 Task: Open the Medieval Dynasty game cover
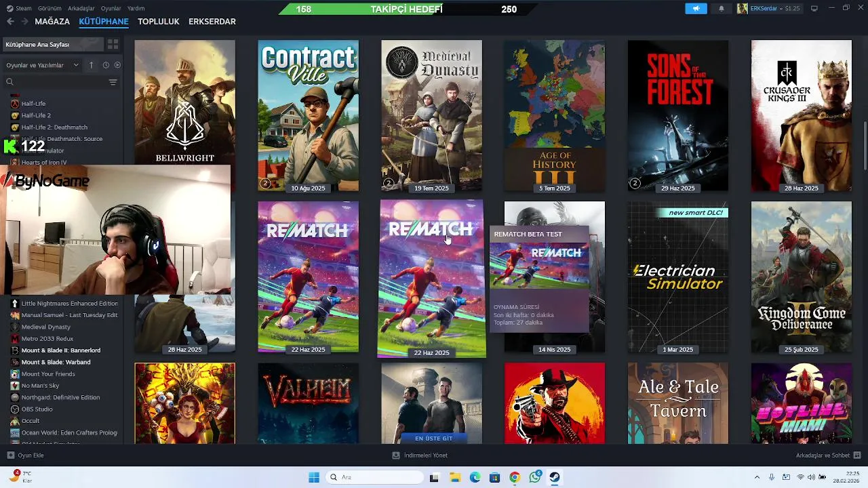(x=432, y=116)
